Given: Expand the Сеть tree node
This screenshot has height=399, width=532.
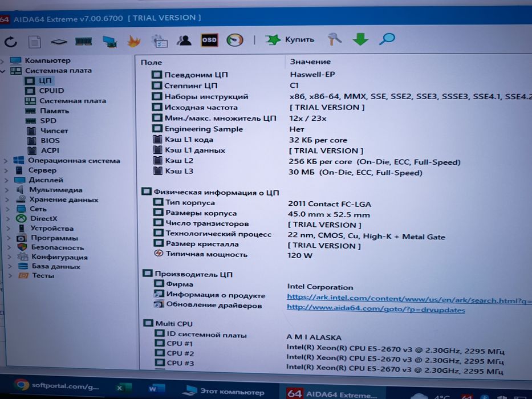Looking at the screenshot, I should pyautogui.click(x=8, y=209).
